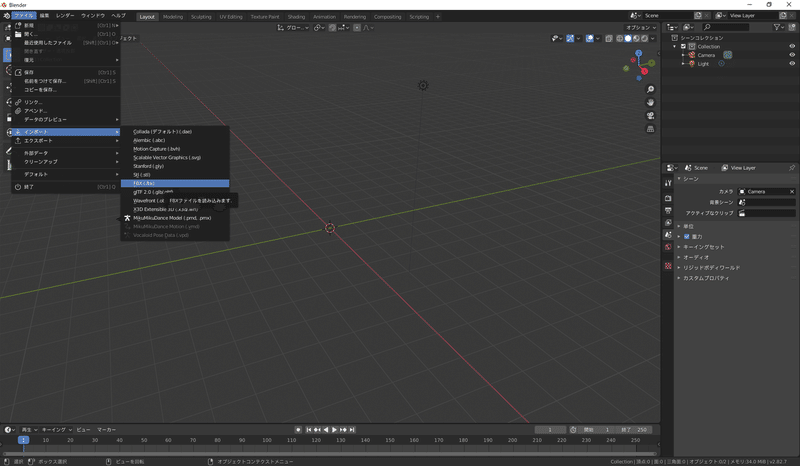Choose FBX (.fbx) import option
This screenshot has height=466, width=800.
pyautogui.click(x=175, y=183)
